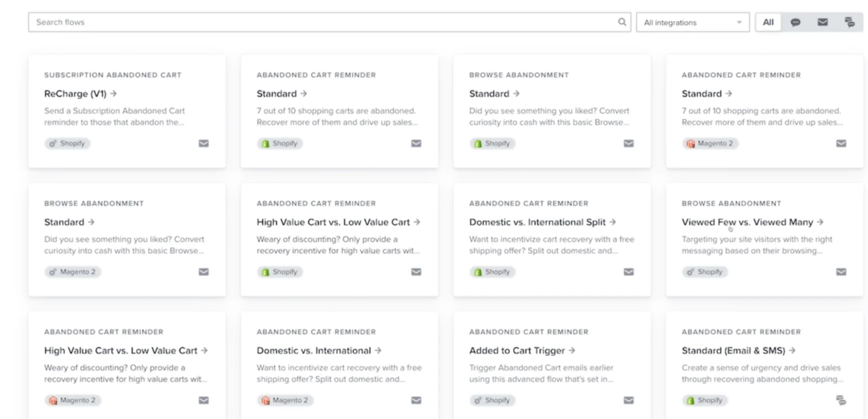The image size is (868, 419).
Task: Filter flows by the SMS chat bubble icon
Action: point(795,22)
